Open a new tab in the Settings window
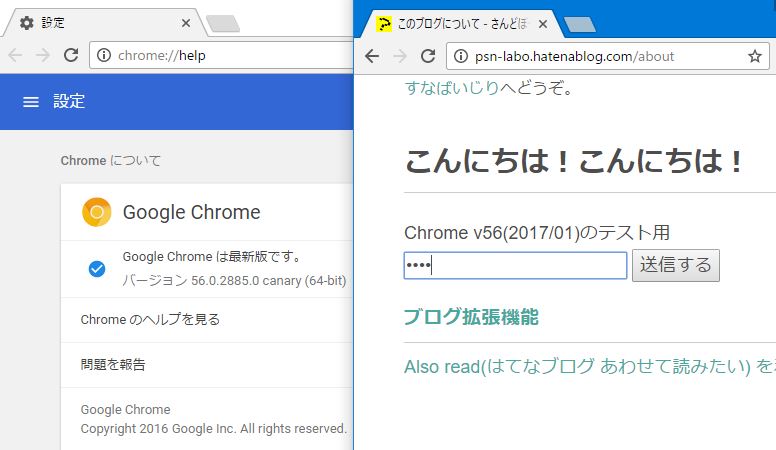 point(223,24)
